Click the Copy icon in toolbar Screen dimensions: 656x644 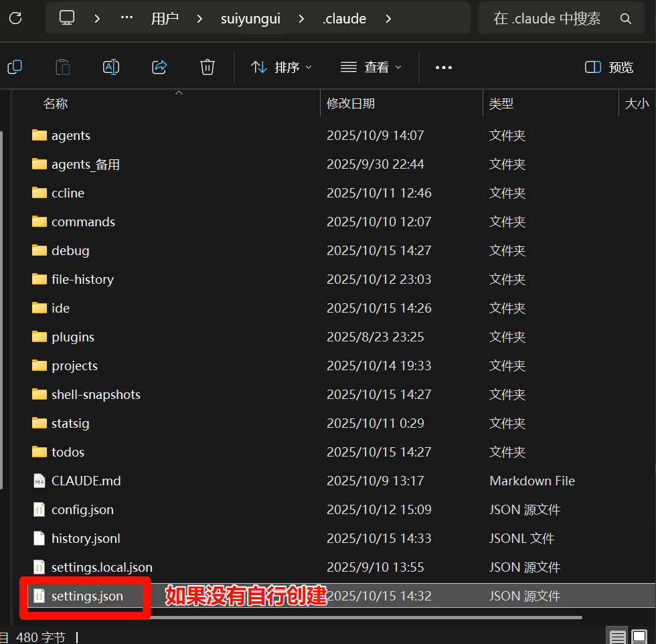pos(15,67)
